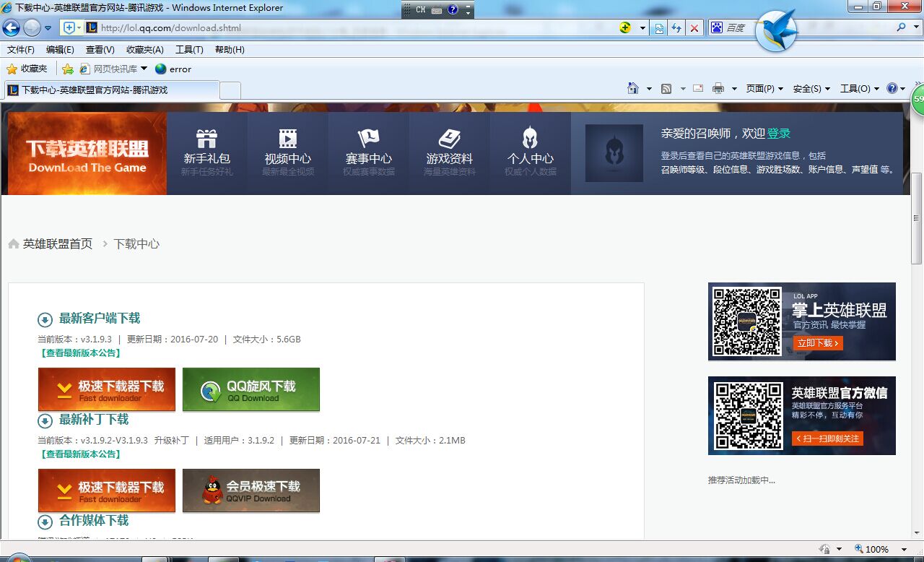The height and width of the screenshot is (562, 924).
Task: Click the 下载中心 breadcrumb text
Action: 136,244
